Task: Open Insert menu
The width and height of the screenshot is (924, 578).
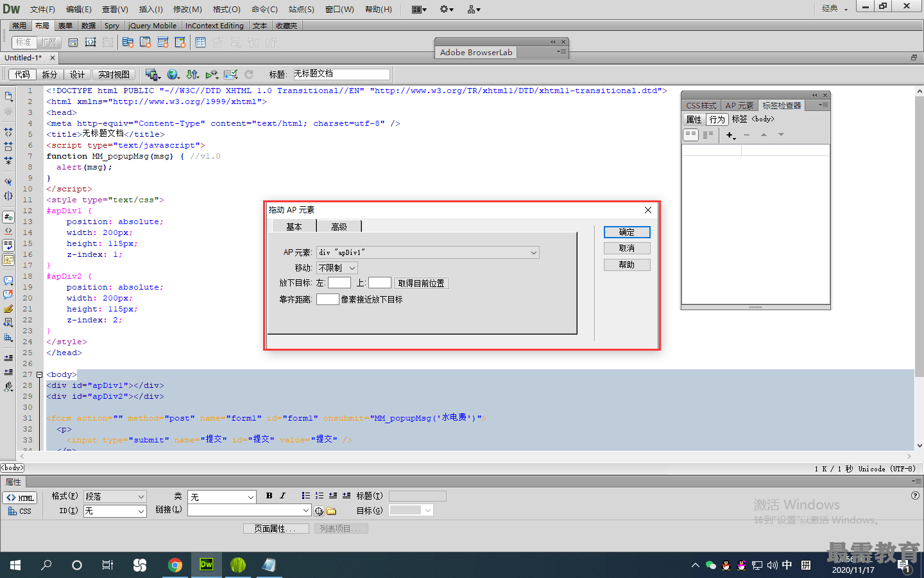Action: point(151,9)
